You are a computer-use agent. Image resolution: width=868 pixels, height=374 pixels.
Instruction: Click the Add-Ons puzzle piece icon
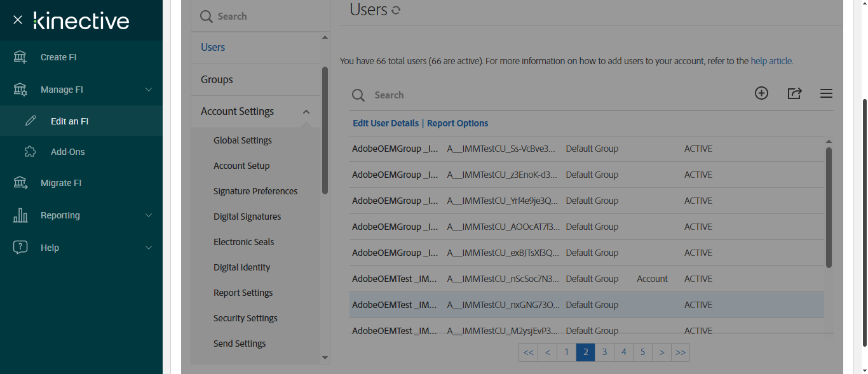click(x=30, y=152)
